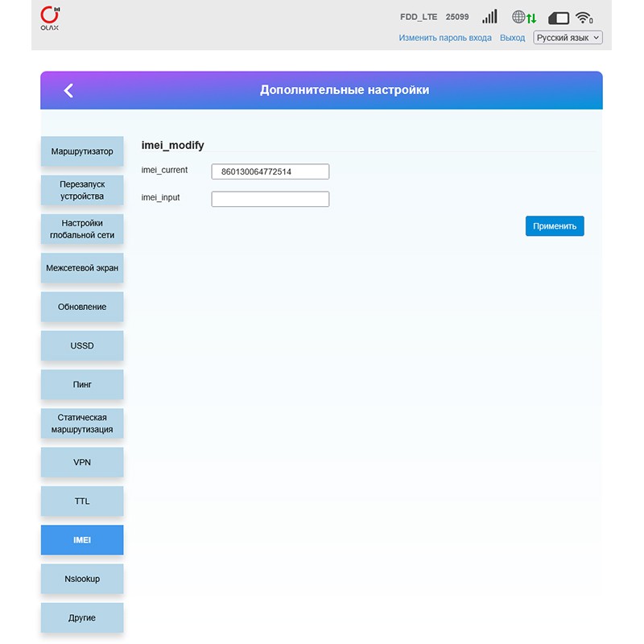Open the Пинг tool page
Image resolution: width=644 pixels, height=644 pixels.
click(82, 385)
